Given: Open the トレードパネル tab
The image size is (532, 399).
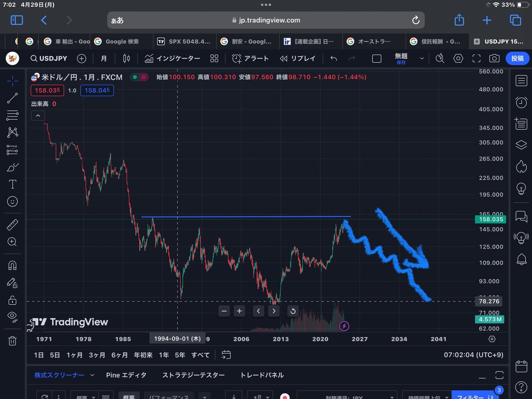Looking at the screenshot, I should click(x=262, y=375).
